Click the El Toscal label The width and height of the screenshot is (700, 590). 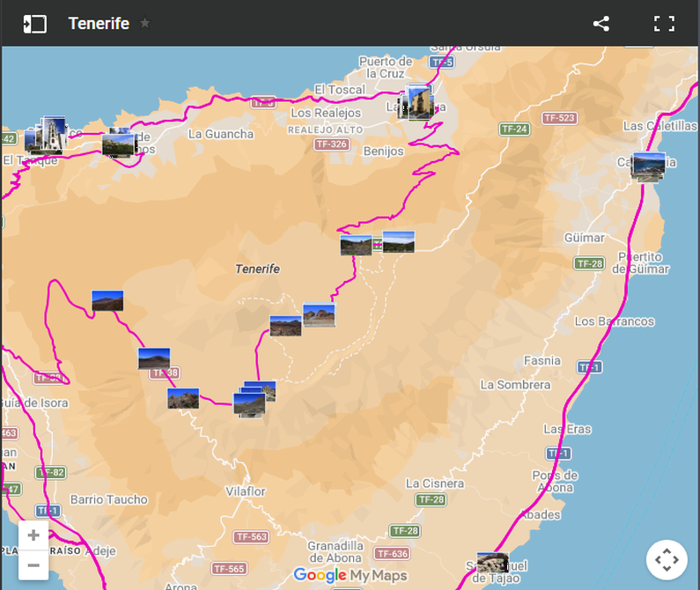coord(340,90)
